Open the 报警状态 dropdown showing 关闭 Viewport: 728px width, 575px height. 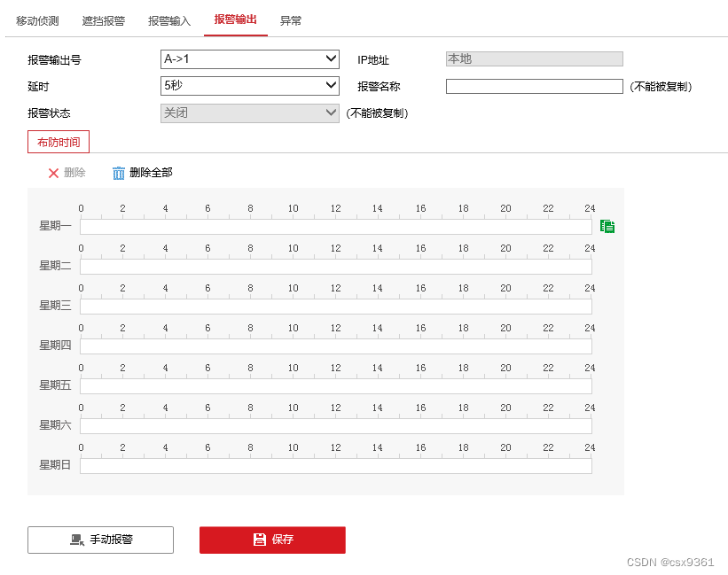tap(250, 113)
